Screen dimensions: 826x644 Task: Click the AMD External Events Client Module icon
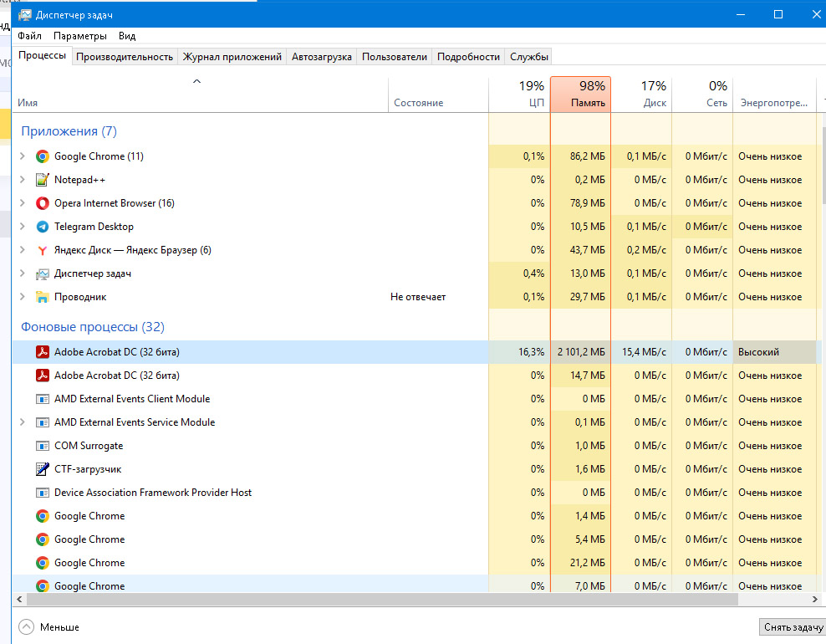click(42, 399)
